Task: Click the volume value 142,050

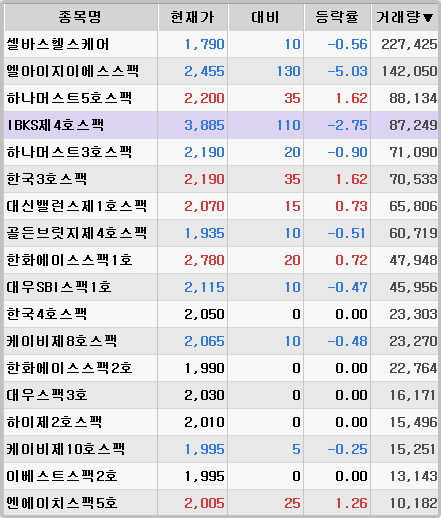Action: [x=409, y=71]
